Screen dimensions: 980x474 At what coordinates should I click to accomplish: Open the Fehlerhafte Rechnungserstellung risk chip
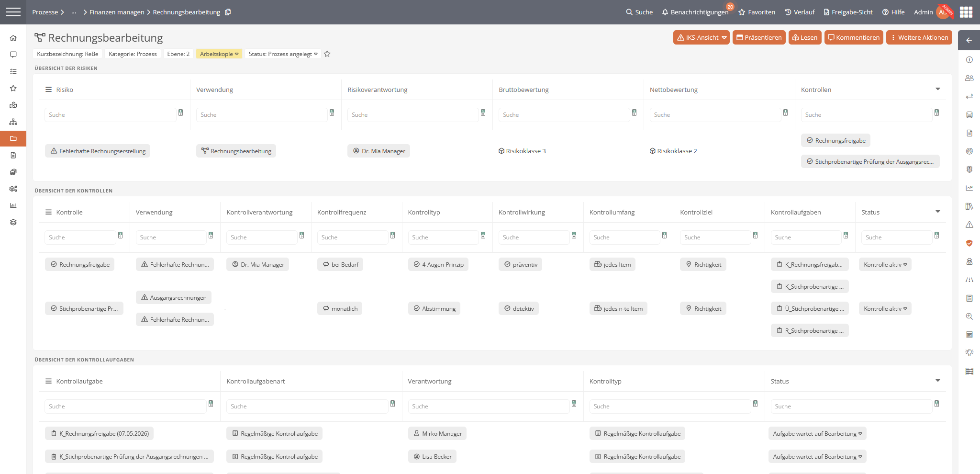pos(98,151)
